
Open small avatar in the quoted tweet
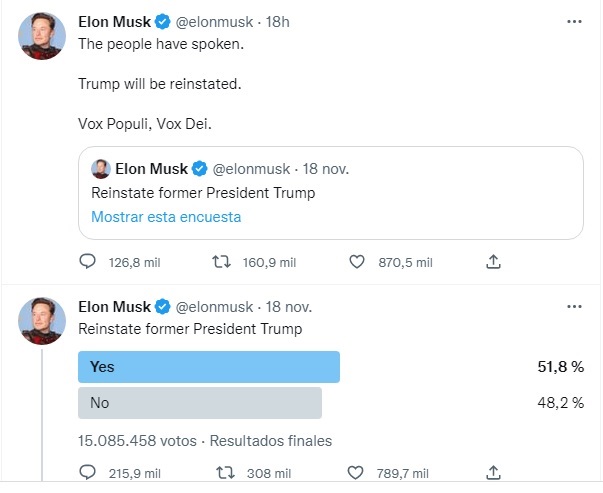(101, 169)
